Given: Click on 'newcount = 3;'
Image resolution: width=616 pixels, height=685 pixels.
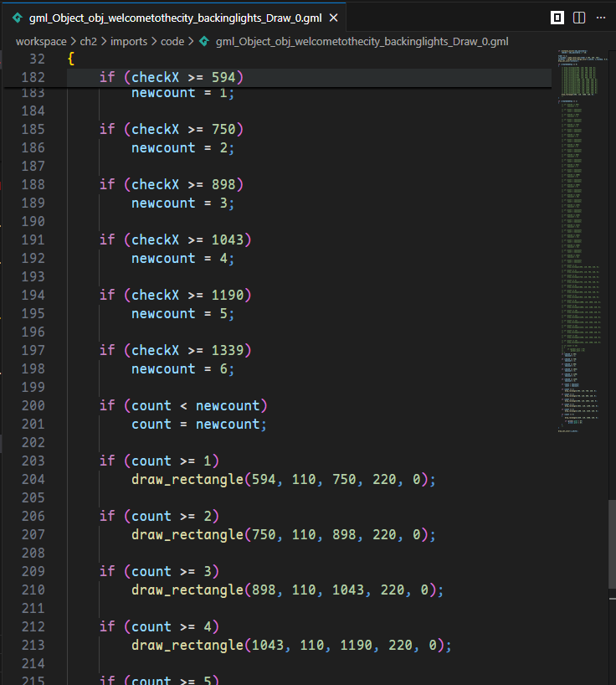Looking at the screenshot, I should [183, 203].
